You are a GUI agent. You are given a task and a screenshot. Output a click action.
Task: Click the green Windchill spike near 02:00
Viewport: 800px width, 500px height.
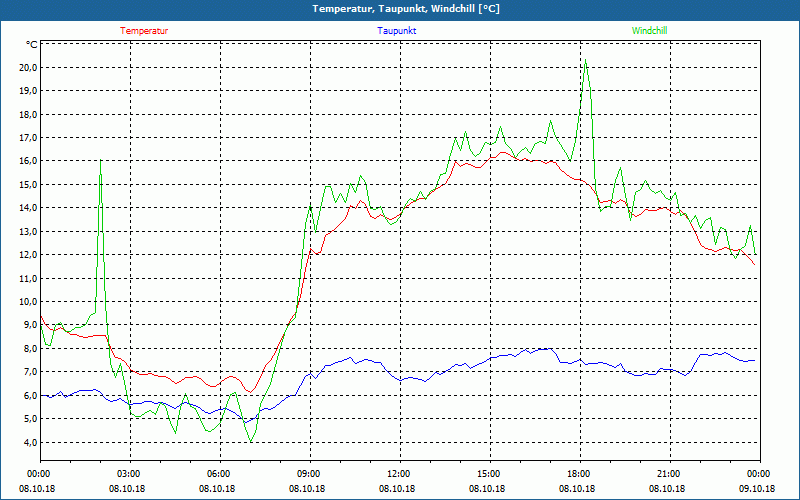click(x=100, y=161)
